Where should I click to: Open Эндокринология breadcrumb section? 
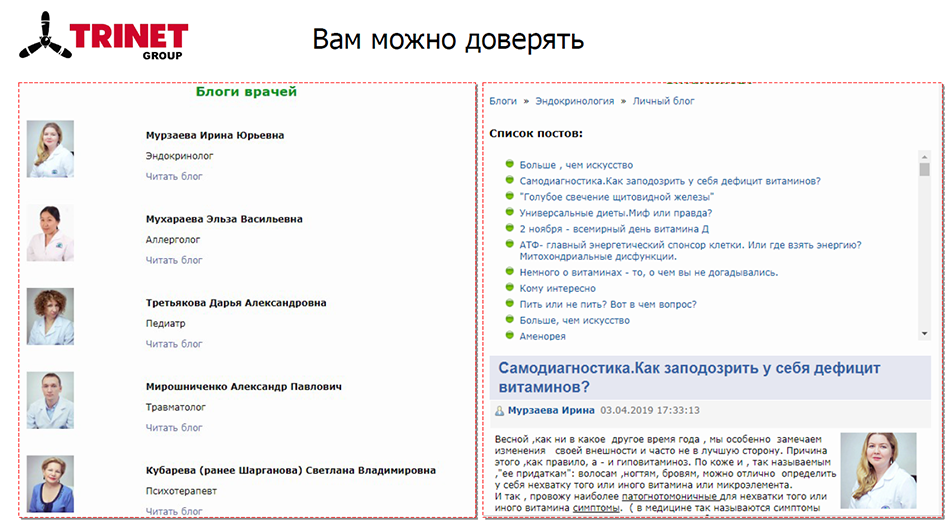coord(574,101)
